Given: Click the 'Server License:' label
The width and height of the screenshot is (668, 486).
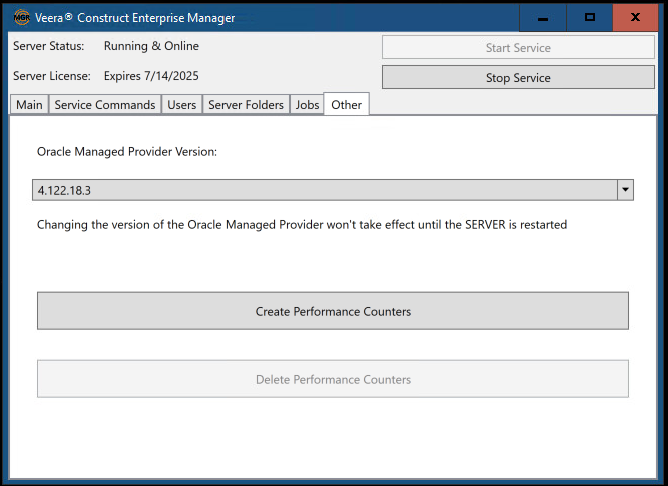Looking at the screenshot, I should click(52, 76).
